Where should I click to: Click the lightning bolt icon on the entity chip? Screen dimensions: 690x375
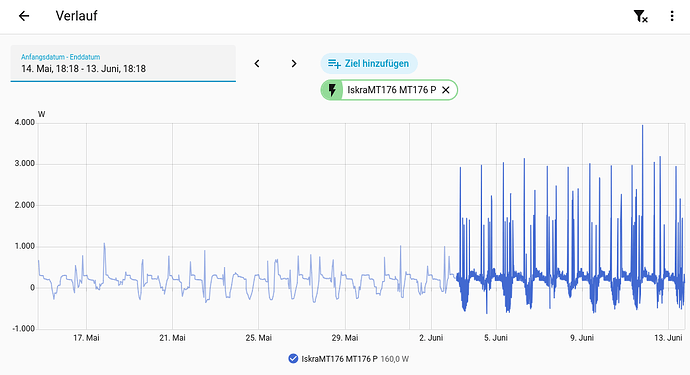pyautogui.click(x=332, y=90)
